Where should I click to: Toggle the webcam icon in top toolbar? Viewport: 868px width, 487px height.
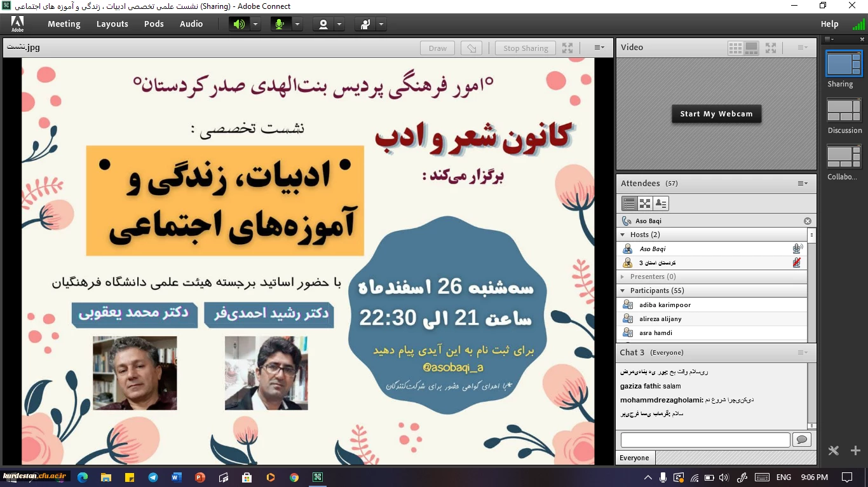tap(323, 24)
